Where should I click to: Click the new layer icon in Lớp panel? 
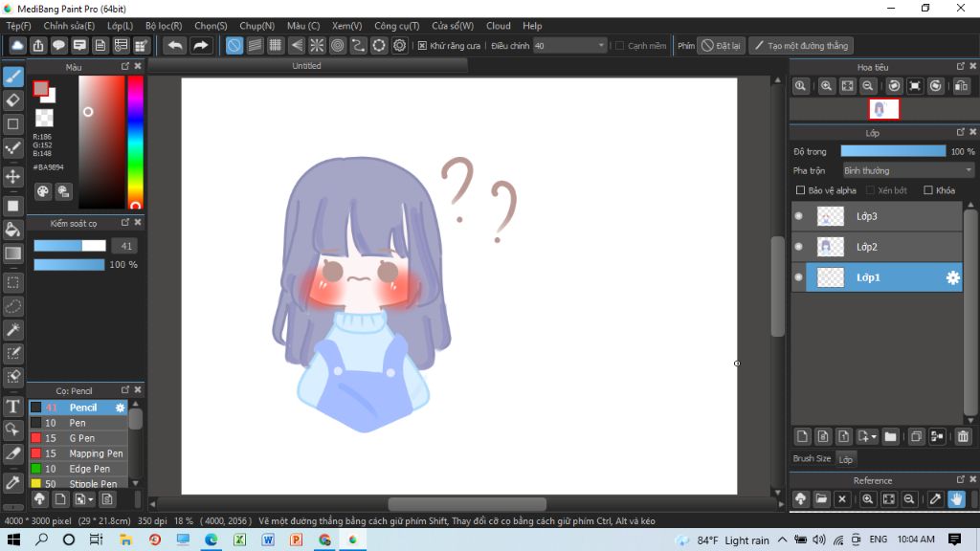point(803,436)
